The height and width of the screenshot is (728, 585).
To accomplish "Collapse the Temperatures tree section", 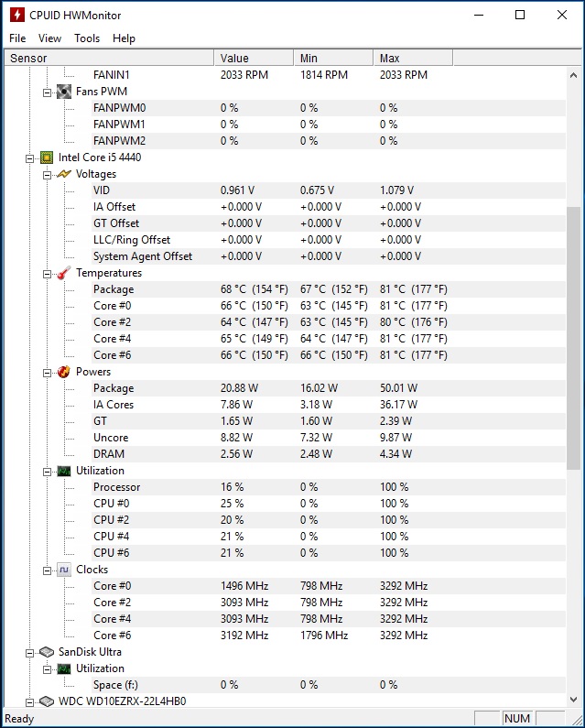I will [x=48, y=273].
